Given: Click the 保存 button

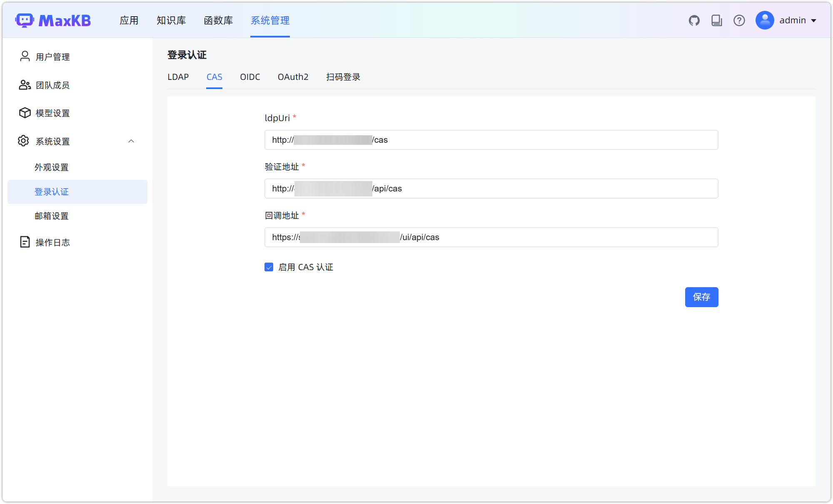Looking at the screenshot, I should 701,297.
